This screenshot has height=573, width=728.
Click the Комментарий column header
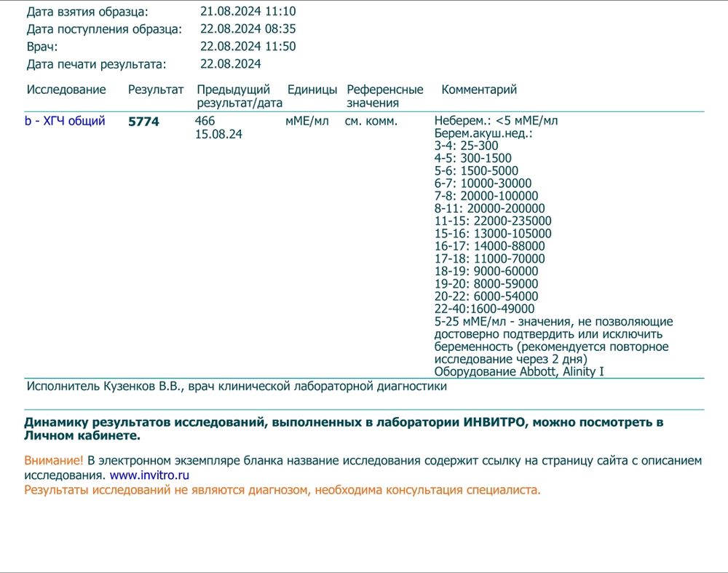(x=479, y=90)
